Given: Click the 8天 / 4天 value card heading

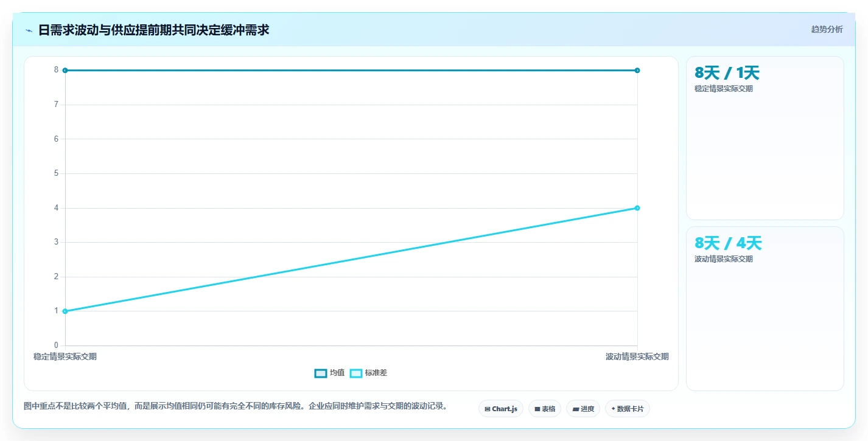Looking at the screenshot, I should click(x=728, y=243).
